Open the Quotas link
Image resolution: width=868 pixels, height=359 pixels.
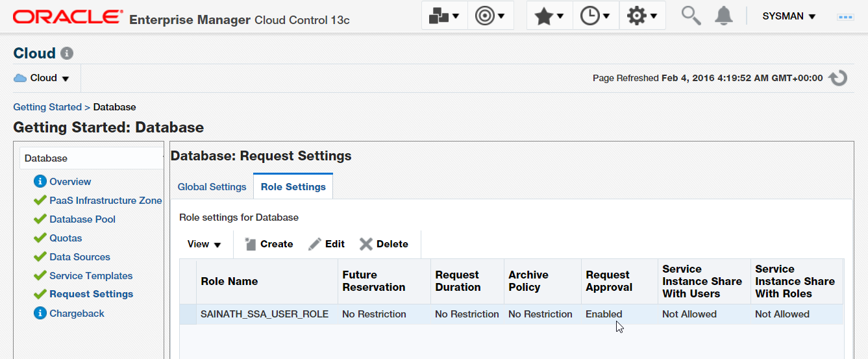(x=66, y=238)
